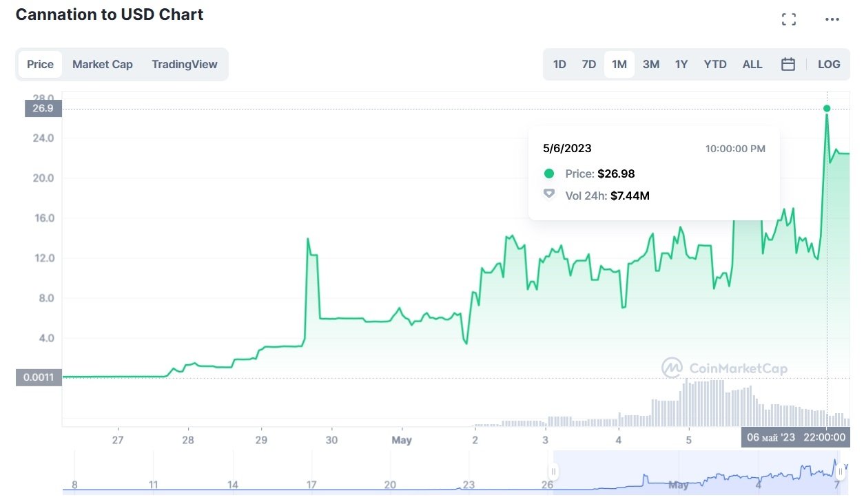Click the 10:00:00 PM time in tooltip

735,148
